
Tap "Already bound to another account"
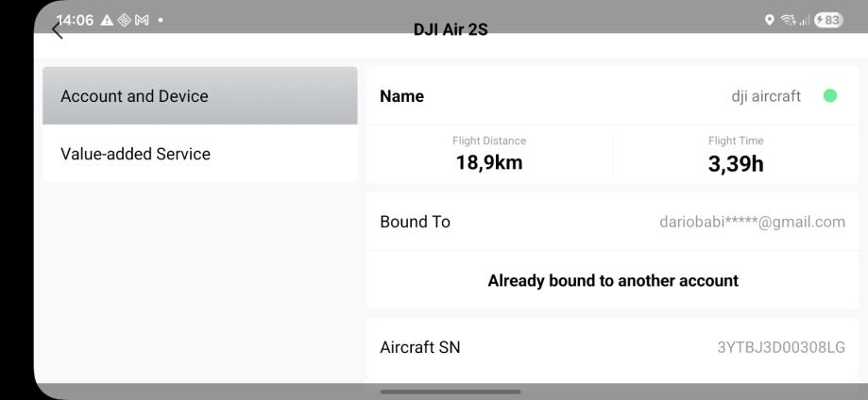(612, 280)
